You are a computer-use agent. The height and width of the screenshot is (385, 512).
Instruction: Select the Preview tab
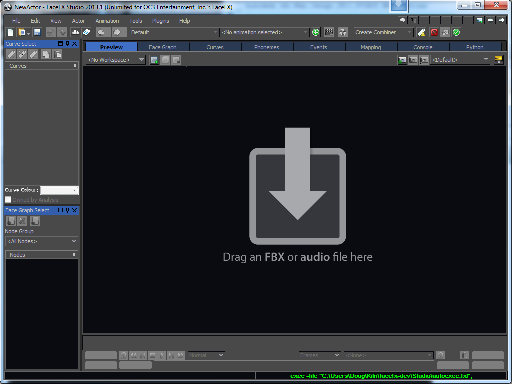point(111,47)
